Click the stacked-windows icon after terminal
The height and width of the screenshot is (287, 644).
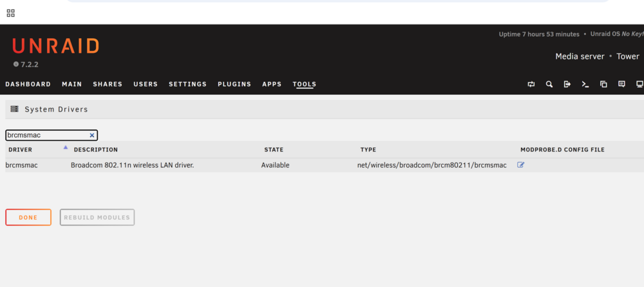[x=603, y=84]
